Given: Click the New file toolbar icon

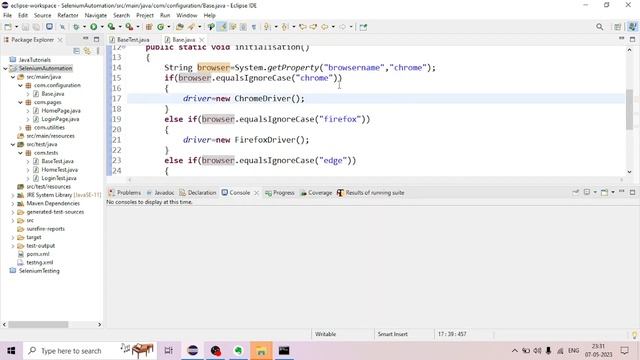Looking at the screenshot, I should tap(8, 27).
